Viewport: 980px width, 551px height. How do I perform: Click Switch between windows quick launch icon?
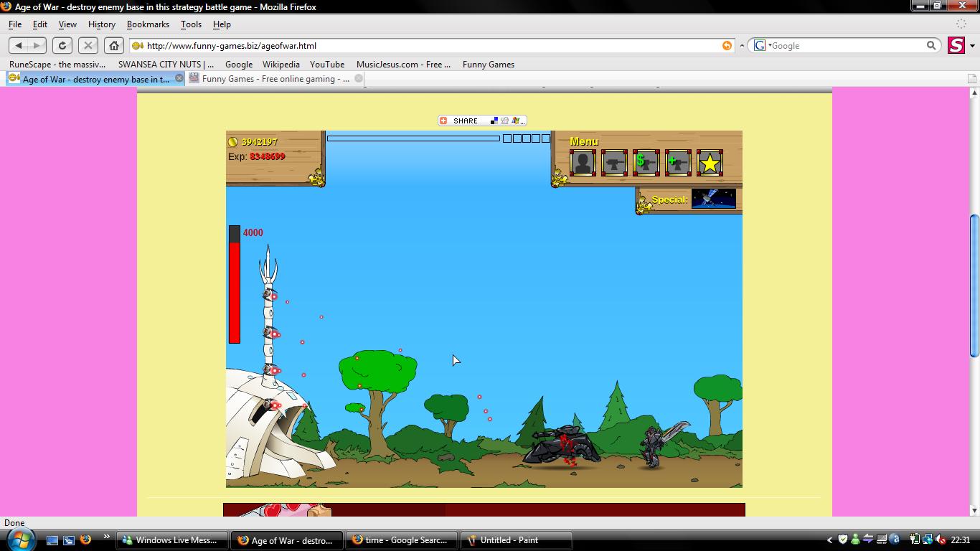tap(69, 540)
